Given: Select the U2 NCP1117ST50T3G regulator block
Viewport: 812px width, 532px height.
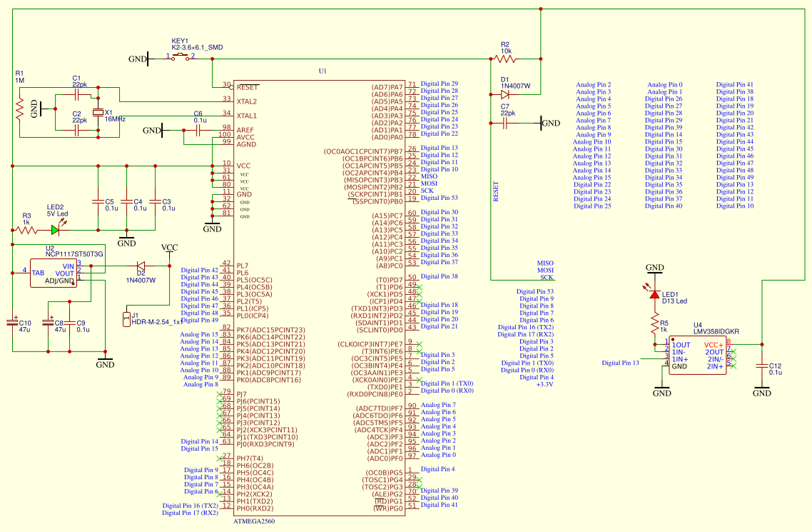Looking at the screenshot, I should 53,273.
